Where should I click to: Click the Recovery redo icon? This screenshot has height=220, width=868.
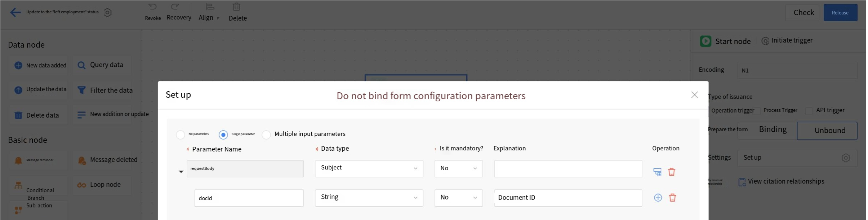click(175, 7)
